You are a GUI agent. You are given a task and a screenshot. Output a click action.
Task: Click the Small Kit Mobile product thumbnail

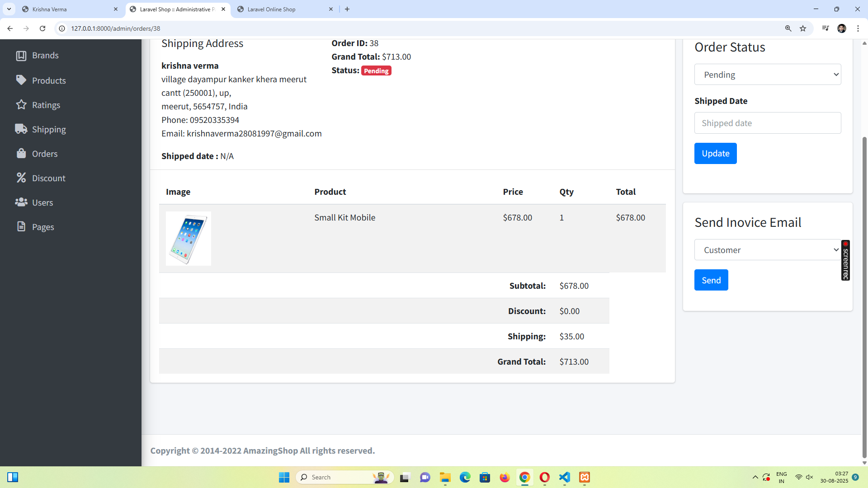click(x=189, y=239)
